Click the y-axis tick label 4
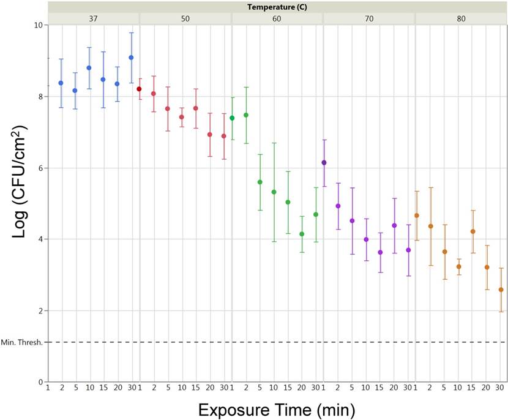This screenshot has width=508, height=420. 41,239
